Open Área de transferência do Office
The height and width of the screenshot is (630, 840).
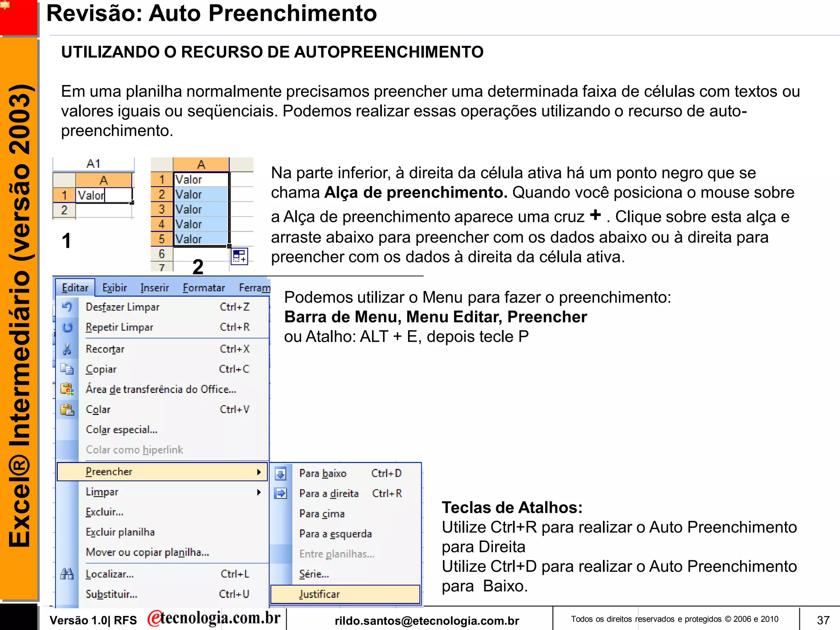162,389
